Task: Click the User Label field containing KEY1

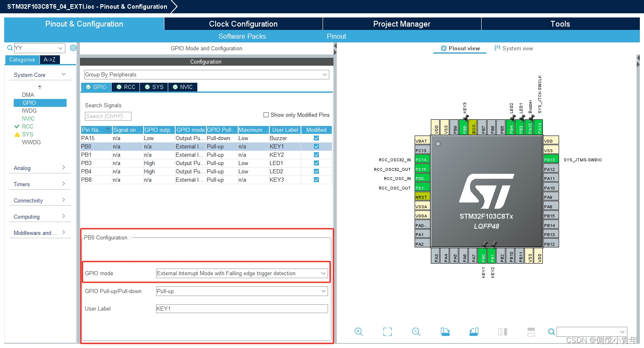Action: pyautogui.click(x=241, y=309)
